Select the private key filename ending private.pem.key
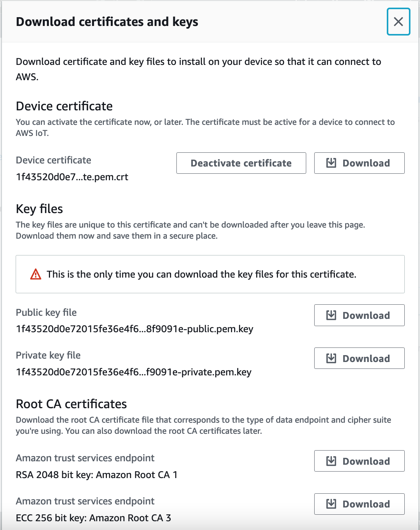420x530 pixels. 134,372
